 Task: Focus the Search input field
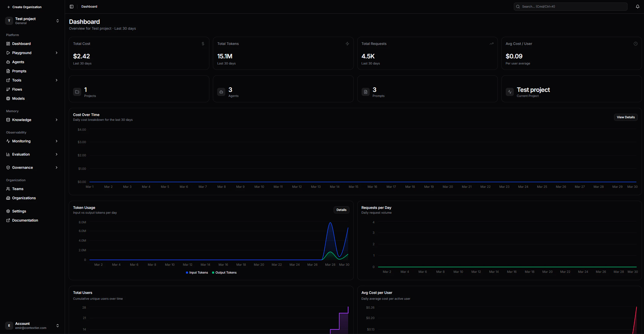[x=571, y=7]
